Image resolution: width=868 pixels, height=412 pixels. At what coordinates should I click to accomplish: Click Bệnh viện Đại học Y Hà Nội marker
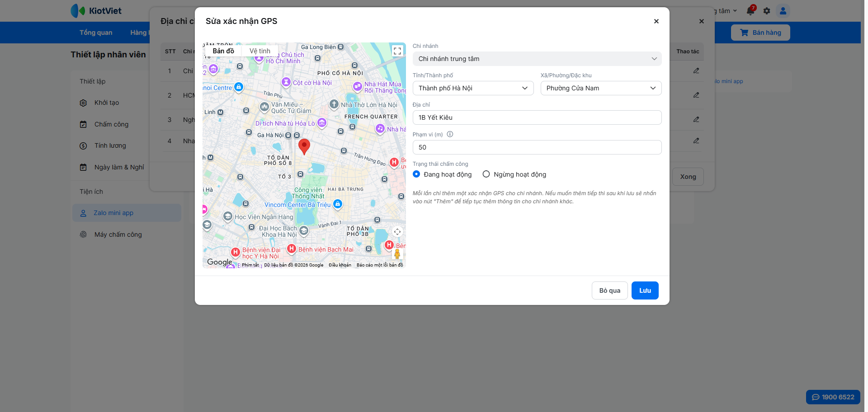tap(236, 252)
